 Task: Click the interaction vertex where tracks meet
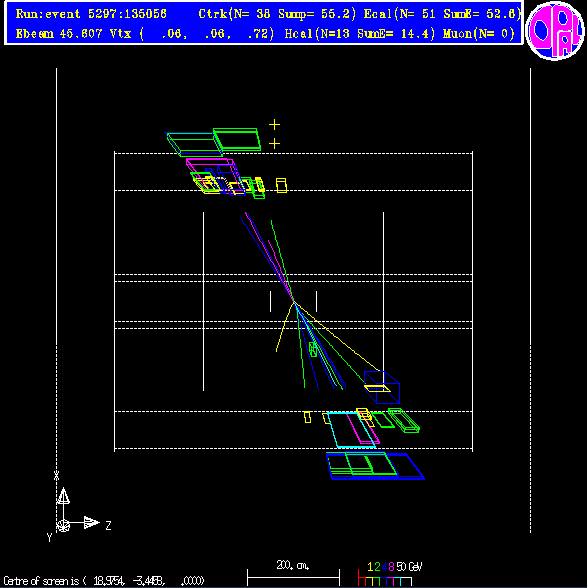point(294,302)
